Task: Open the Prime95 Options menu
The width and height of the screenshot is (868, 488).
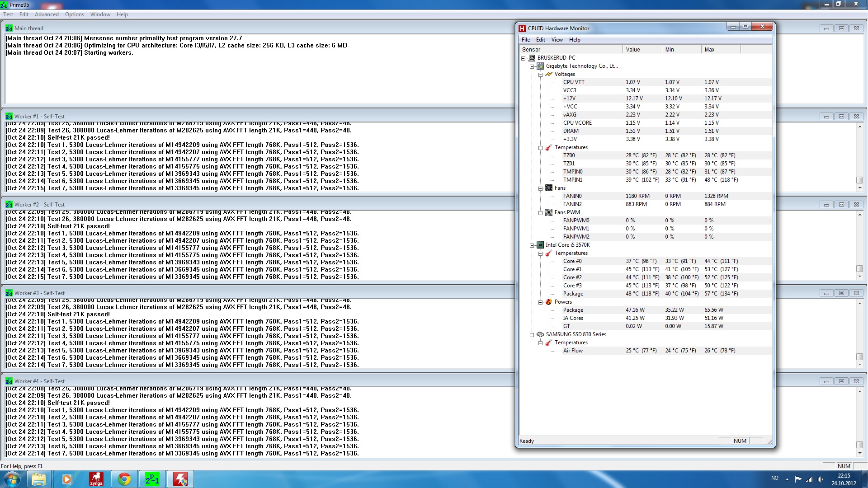Action: click(75, 14)
